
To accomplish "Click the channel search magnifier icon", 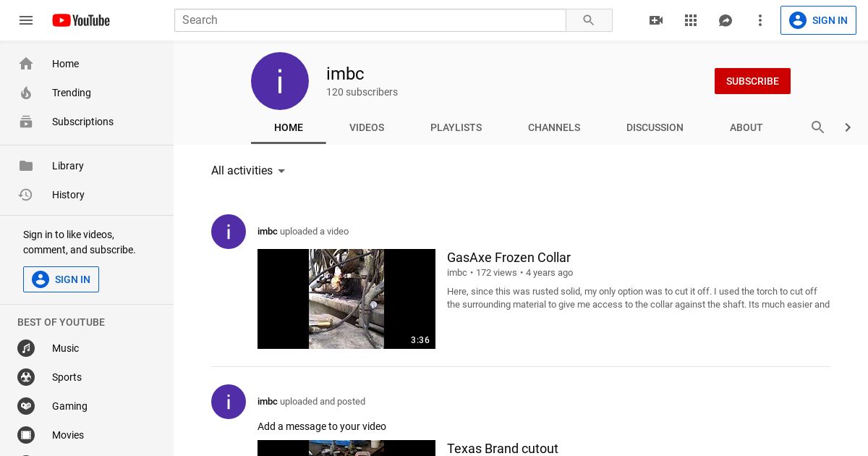I will point(818,127).
